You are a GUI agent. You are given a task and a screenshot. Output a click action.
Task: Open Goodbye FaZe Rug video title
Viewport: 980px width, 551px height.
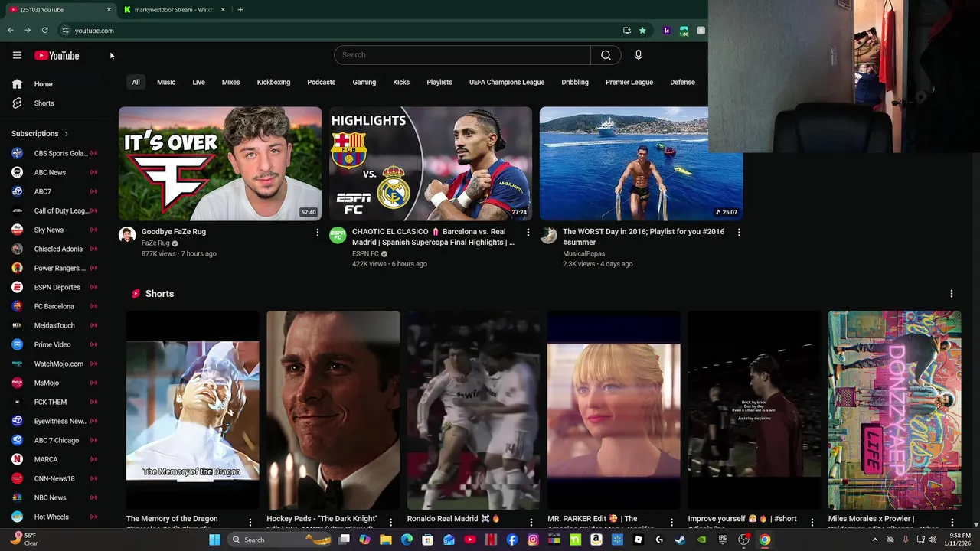[x=174, y=231]
